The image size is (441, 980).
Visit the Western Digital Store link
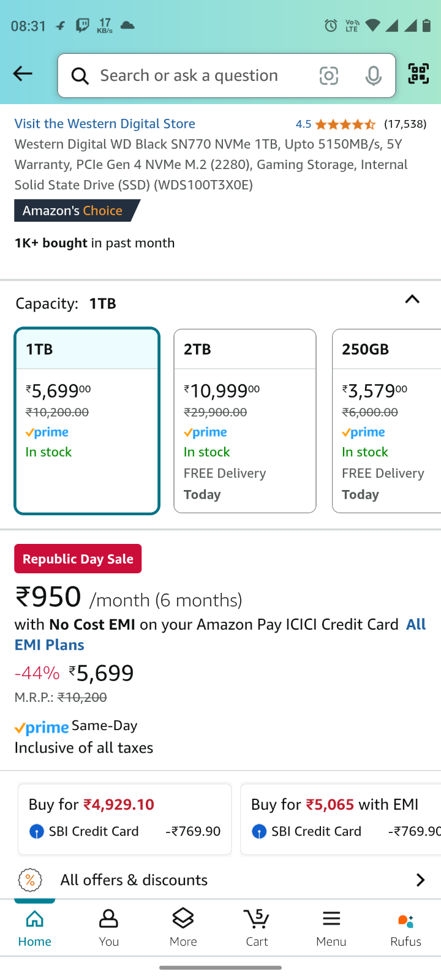pos(105,124)
